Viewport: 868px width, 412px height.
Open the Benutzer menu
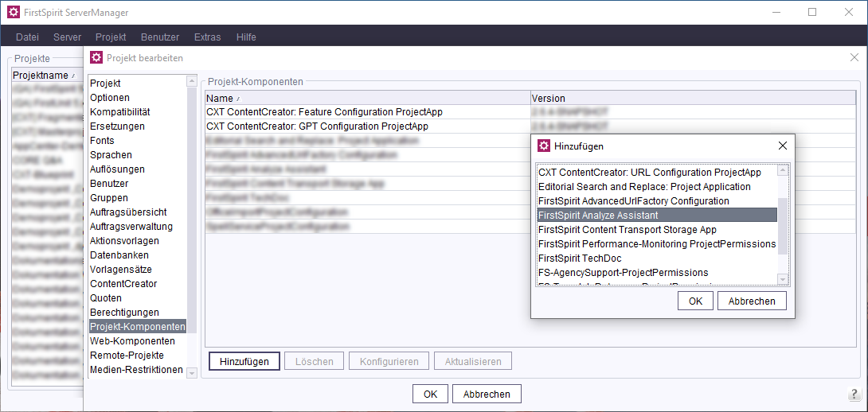[160, 37]
